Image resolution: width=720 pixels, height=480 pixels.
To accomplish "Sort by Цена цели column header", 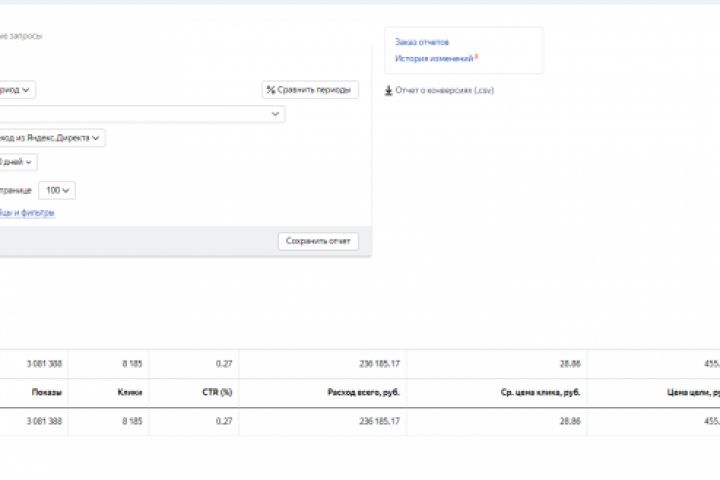I will tap(692, 392).
